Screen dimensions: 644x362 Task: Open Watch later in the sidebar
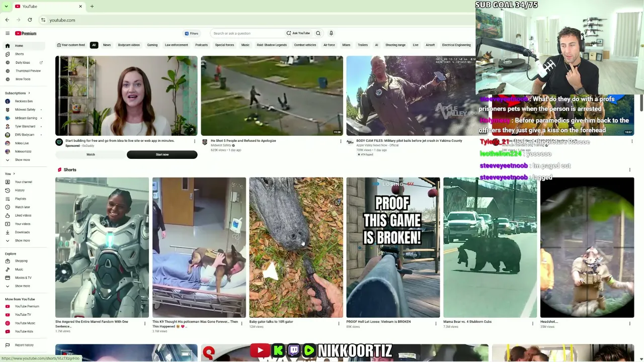pos(22,207)
